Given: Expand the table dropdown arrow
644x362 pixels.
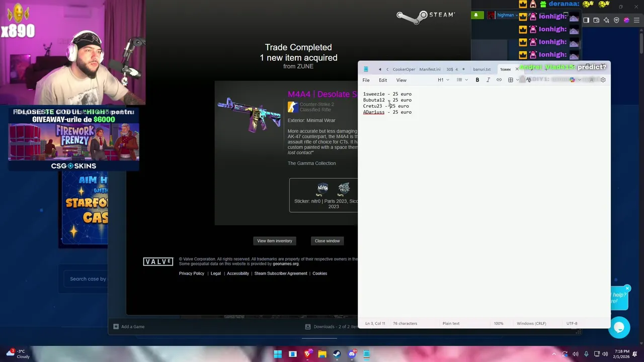Looking at the screenshot, I should (517, 80).
